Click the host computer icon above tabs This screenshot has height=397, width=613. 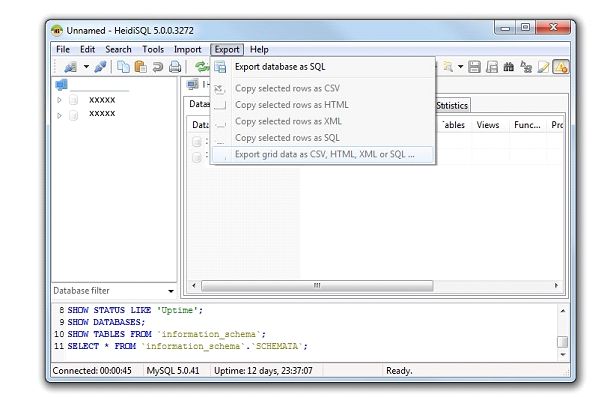pyautogui.click(x=192, y=84)
